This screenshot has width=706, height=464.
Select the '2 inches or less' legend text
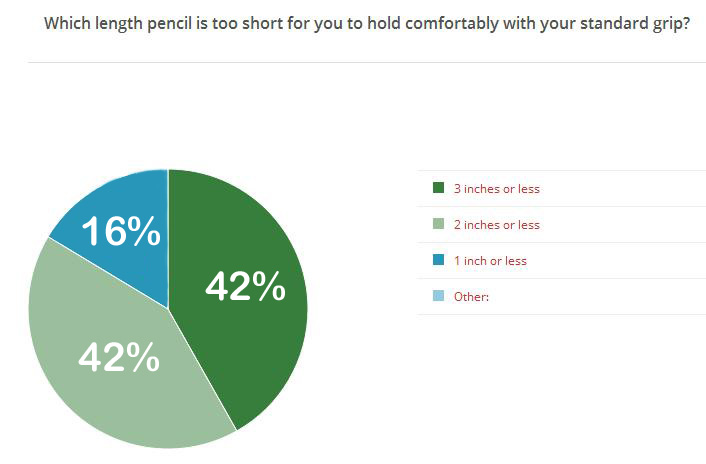496,224
